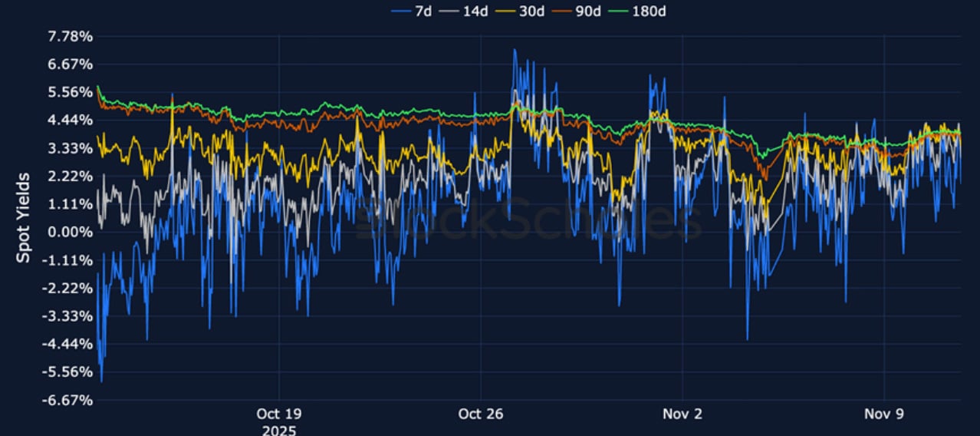Screen dimensions: 980x436
Task: Select the 0.00% y-axis tick label
Action: [x=71, y=233]
